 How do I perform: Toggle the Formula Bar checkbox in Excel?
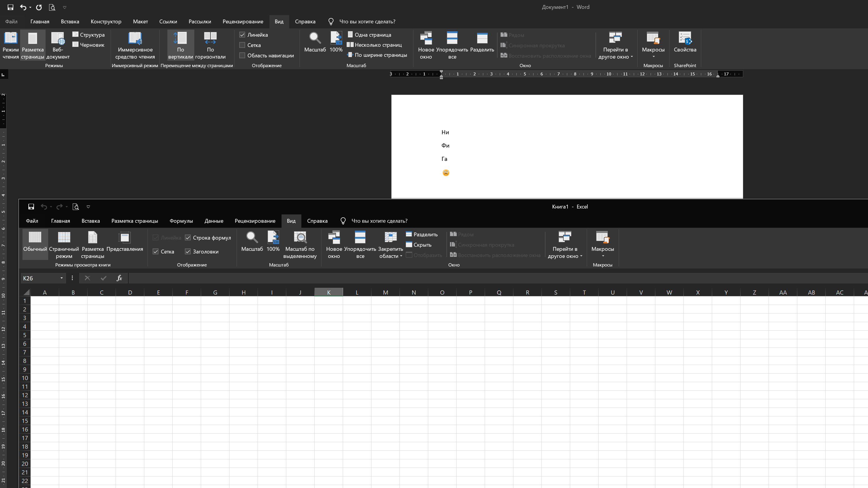point(188,238)
